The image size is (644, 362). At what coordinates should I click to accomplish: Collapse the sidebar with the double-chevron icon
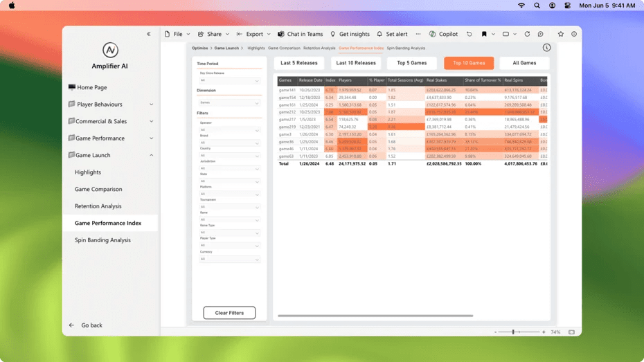point(148,34)
